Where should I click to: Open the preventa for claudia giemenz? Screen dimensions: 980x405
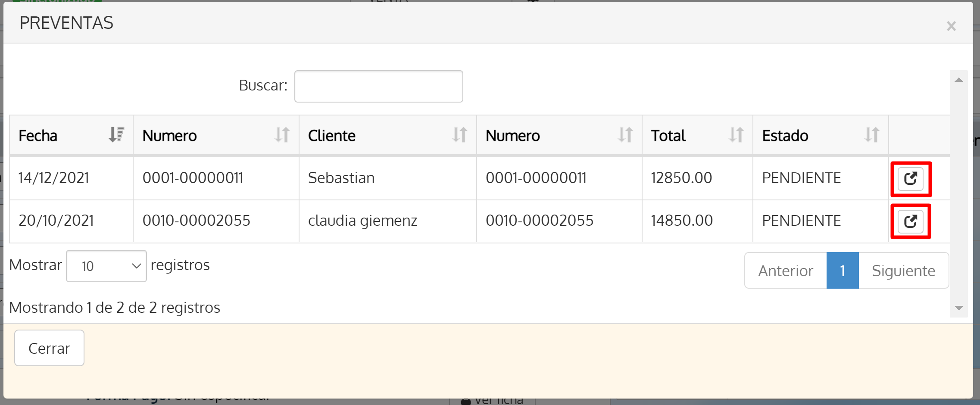pyautogui.click(x=910, y=221)
